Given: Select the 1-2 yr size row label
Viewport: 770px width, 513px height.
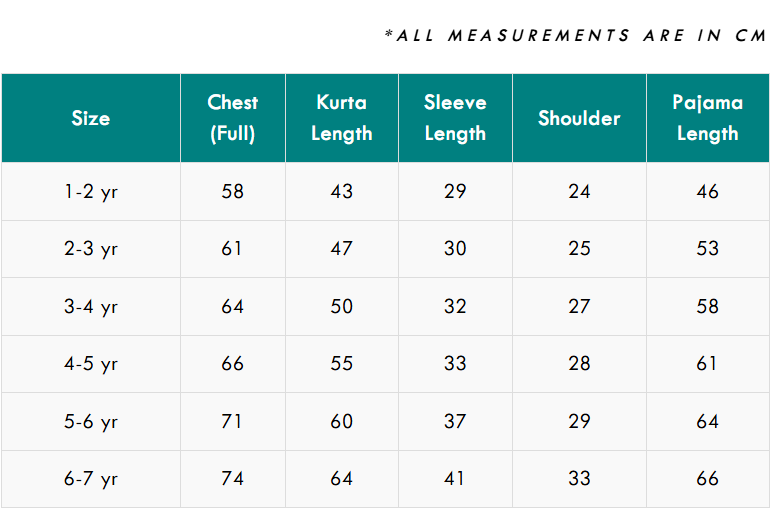Looking at the screenshot, I should (91, 191).
